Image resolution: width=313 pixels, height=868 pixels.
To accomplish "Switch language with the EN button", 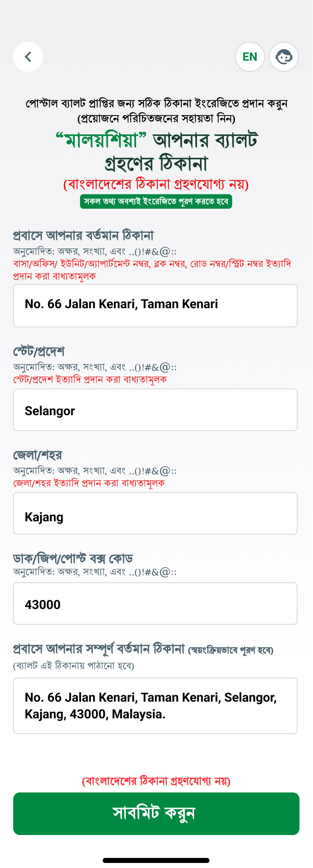I will pyautogui.click(x=250, y=57).
